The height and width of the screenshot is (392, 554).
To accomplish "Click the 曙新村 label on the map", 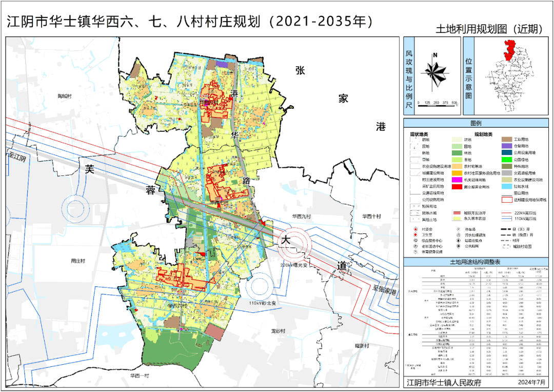I will pos(362,345).
